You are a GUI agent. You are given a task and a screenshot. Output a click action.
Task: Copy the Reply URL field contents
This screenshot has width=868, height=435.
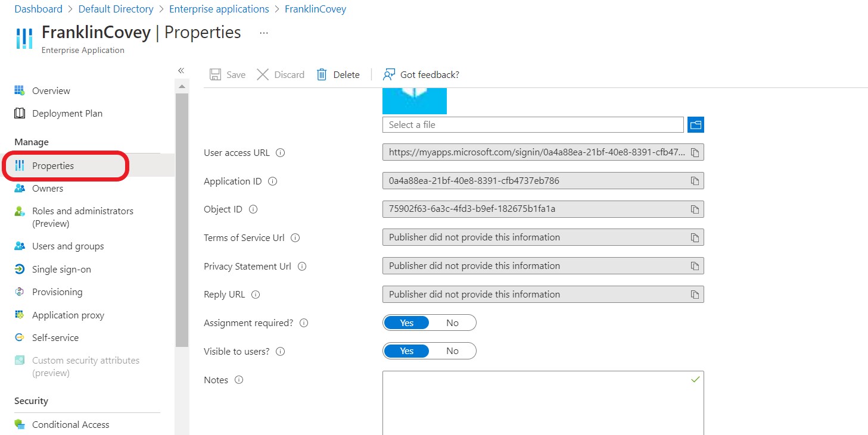pos(695,294)
